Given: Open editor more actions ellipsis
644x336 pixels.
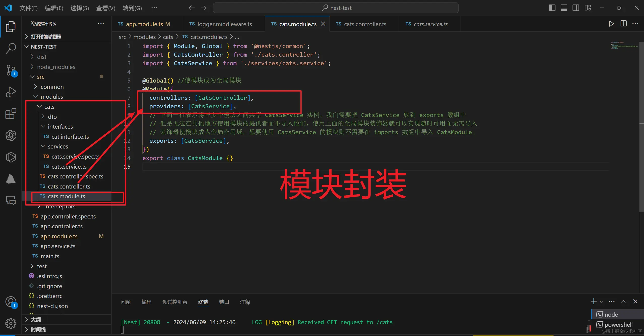Looking at the screenshot, I should coord(635,24).
